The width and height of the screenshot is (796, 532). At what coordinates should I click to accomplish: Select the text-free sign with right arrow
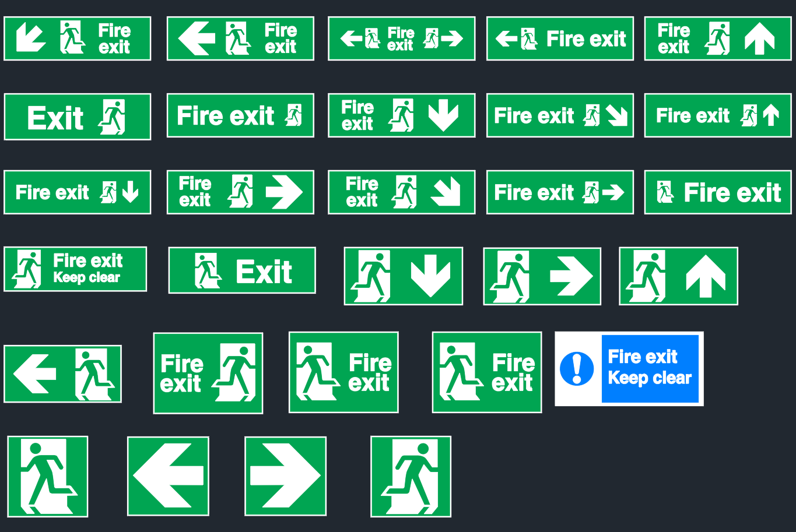tap(542, 276)
